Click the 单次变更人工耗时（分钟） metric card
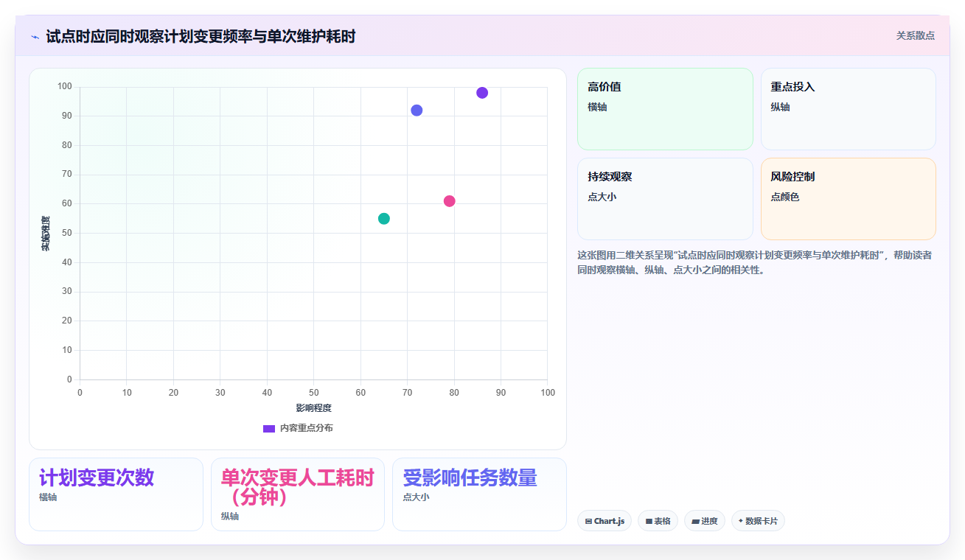965x560 pixels. 298,494
